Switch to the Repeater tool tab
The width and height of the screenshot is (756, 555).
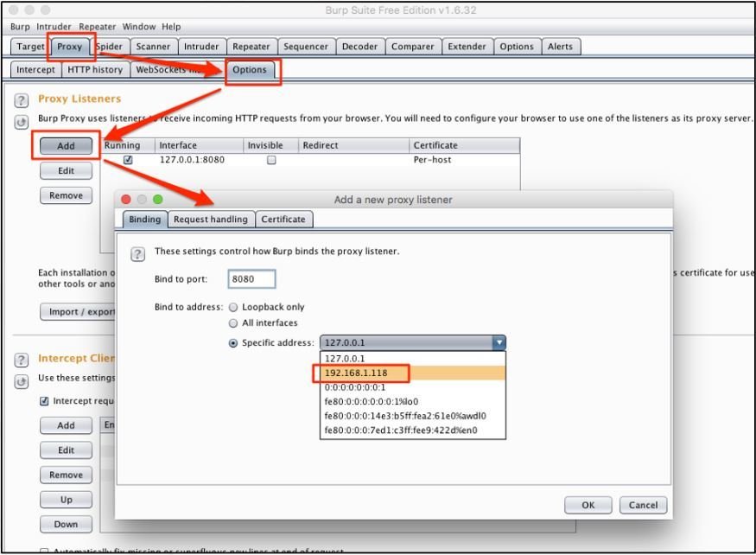[x=251, y=47]
